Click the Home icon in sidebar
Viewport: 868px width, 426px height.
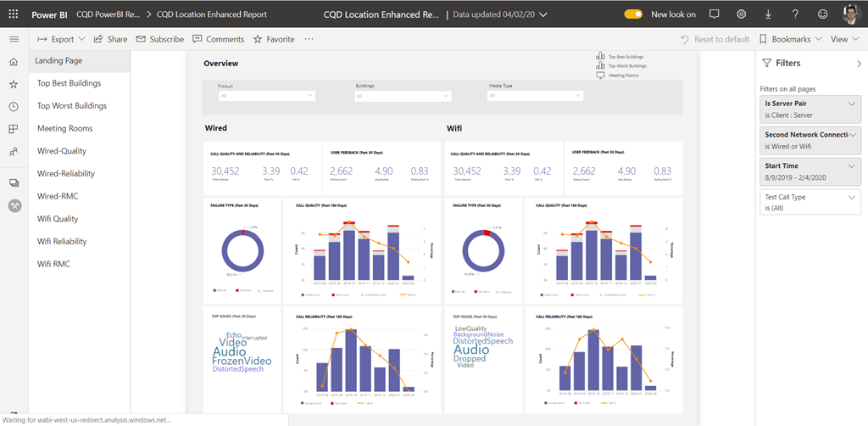(14, 62)
